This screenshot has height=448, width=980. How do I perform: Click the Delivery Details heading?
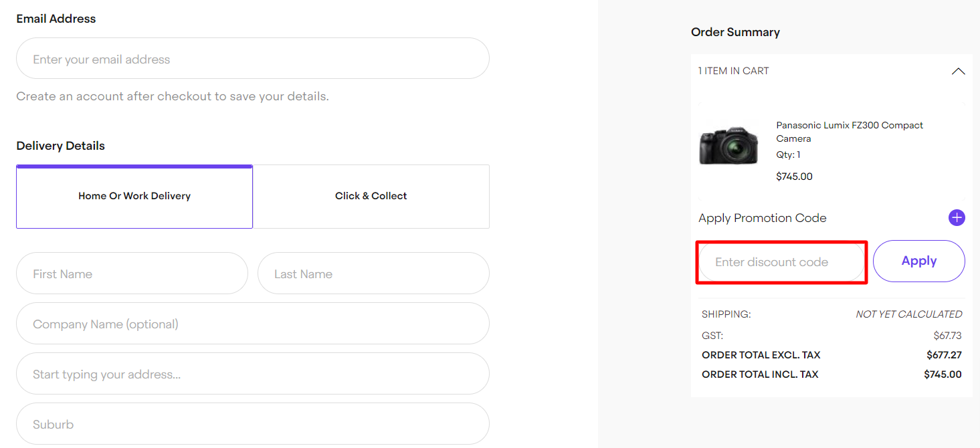point(61,146)
